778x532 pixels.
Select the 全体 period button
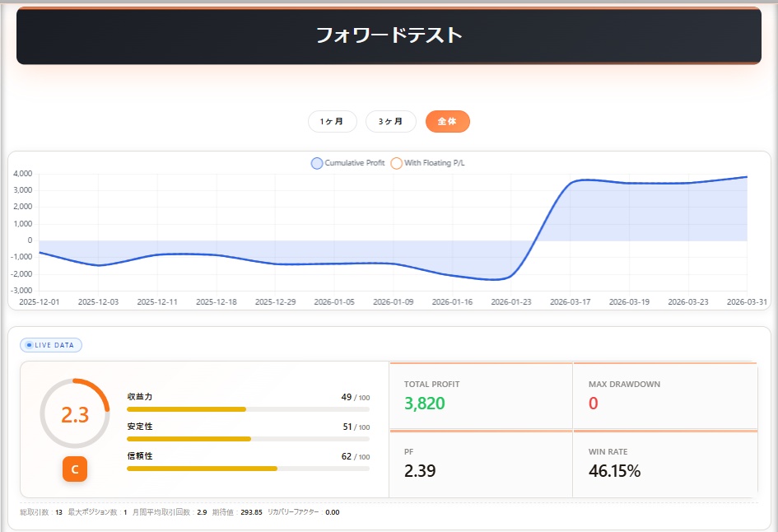(x=447, y=121)
